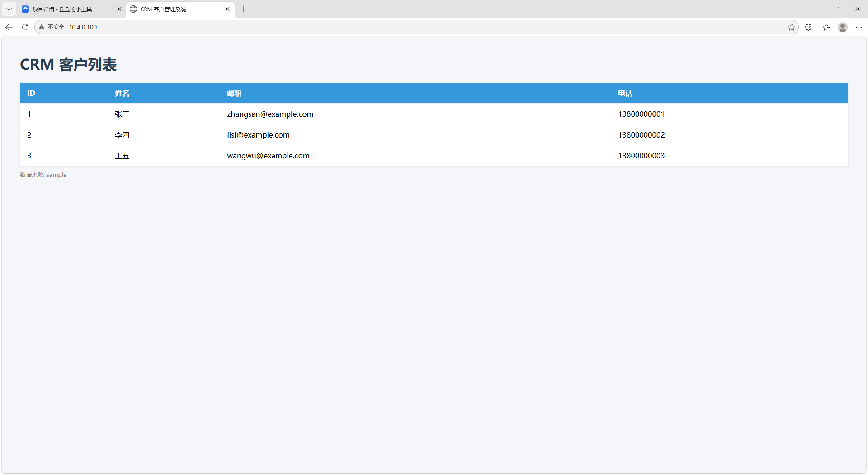
Task: Minimize the browser window
Action: click(816, 9)
